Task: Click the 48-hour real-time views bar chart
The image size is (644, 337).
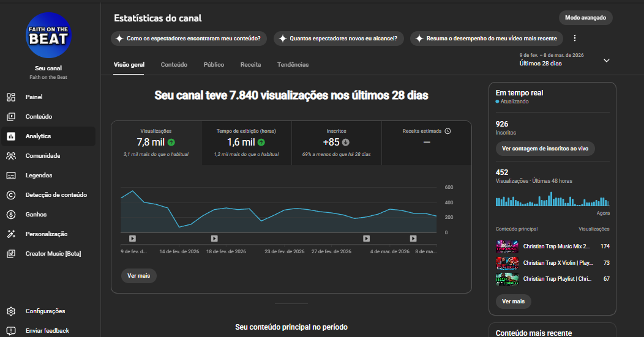Action: click(552, 199)
